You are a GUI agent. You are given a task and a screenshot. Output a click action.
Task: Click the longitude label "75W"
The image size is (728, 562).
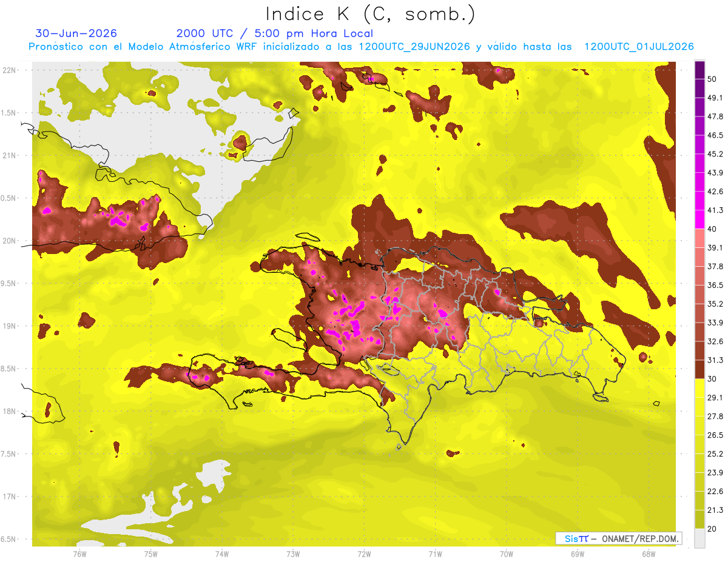click(150, 554)
